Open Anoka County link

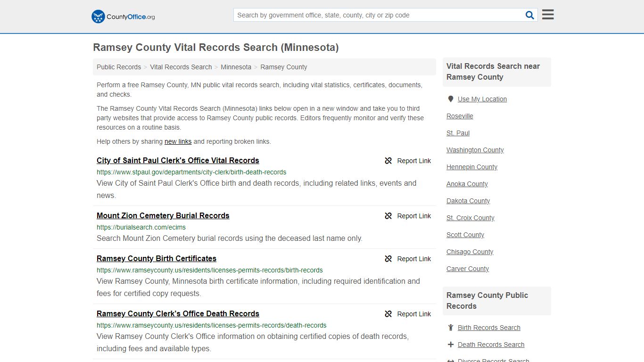click(x=467, y=184)
